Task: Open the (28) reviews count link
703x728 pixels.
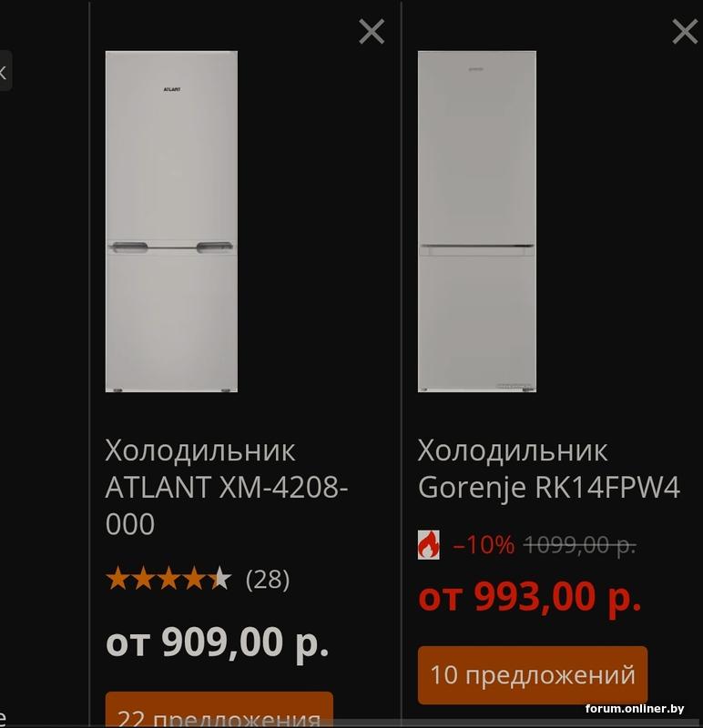Action: coord(268,580)
